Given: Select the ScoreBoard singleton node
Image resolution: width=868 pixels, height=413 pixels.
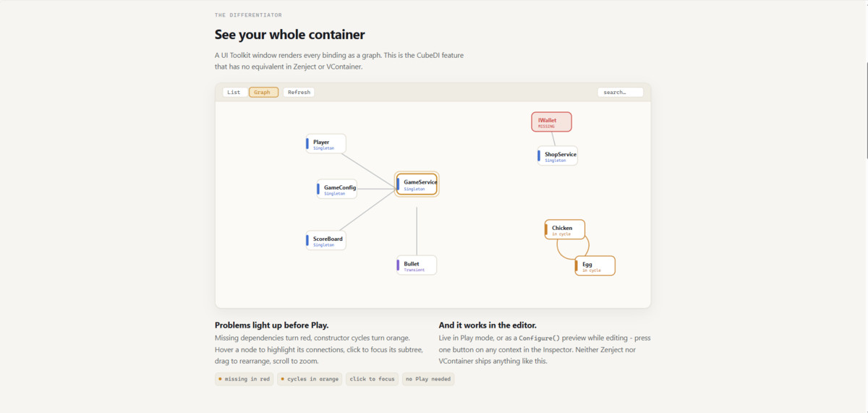Looking at the screenshot, I should coord(325,240).
